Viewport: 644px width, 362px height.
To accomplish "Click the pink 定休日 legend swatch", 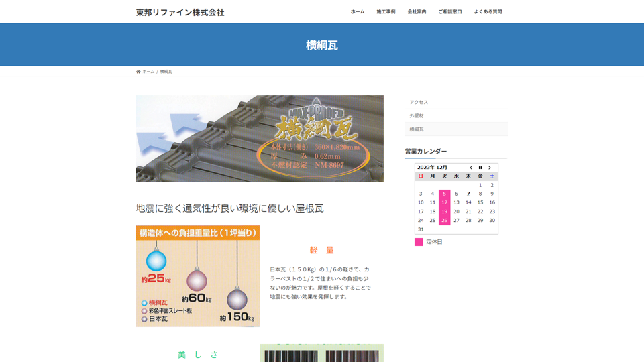I will 419,242.
